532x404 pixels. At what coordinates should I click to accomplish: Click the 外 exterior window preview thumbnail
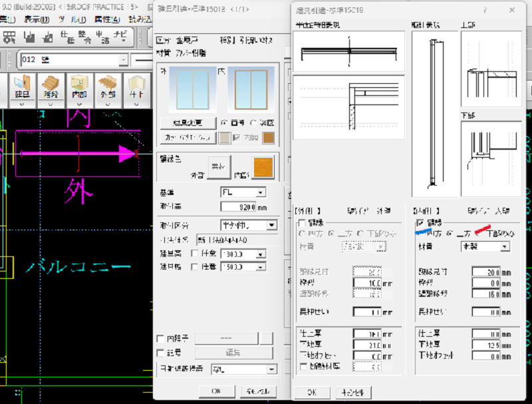(x=193, y=89)
